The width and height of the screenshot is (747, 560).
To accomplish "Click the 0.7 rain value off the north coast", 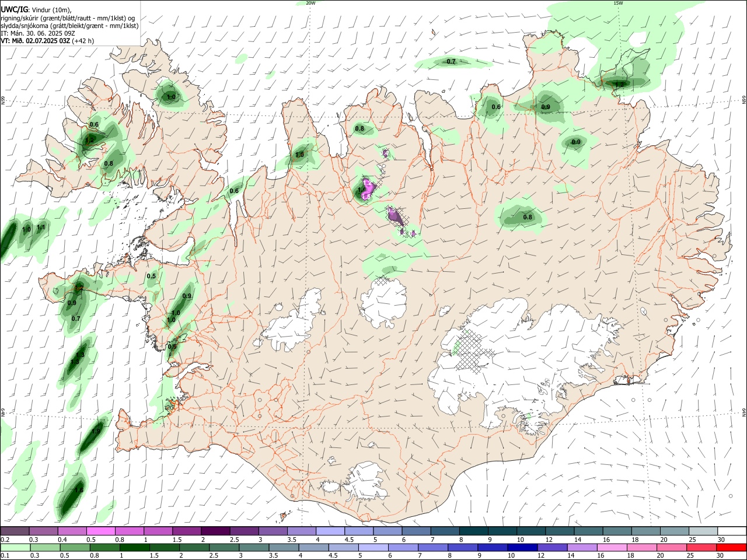I will 451,61.
